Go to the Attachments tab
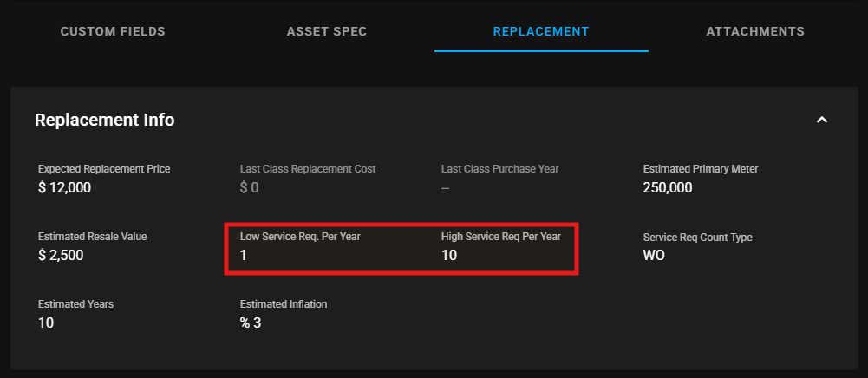 click(x=755, y=31)
